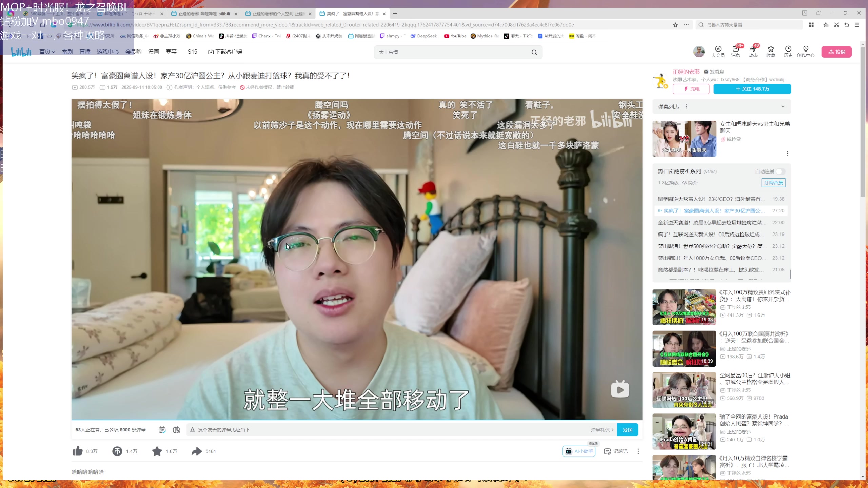
Task: Open the danmaku settings icon
Action: tap(176, 430)
